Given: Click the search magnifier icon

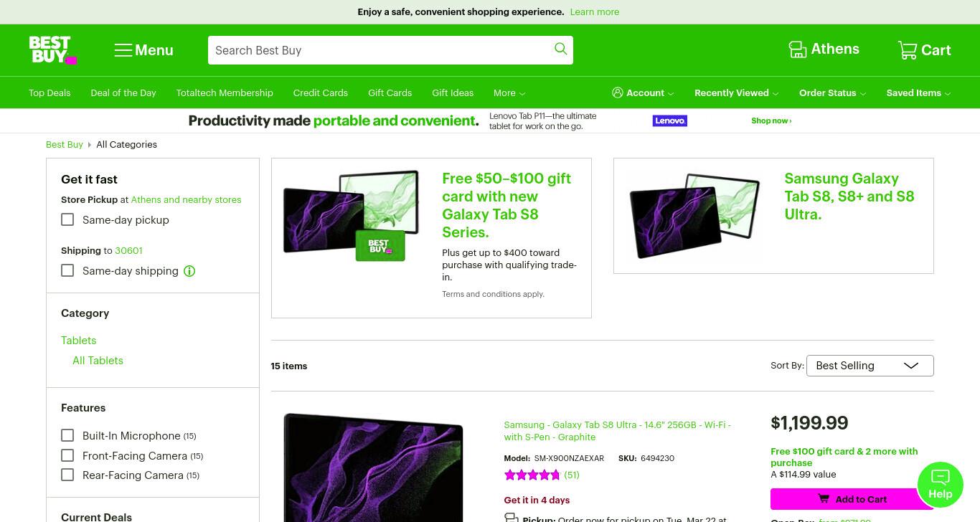Looking at the screenshot, I should point(561,49).
